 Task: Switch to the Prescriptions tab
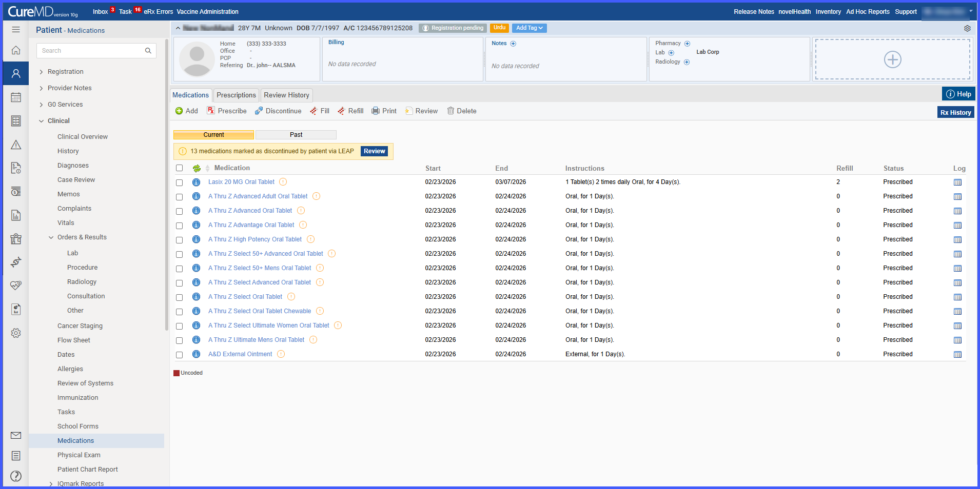tap(236, 95)
